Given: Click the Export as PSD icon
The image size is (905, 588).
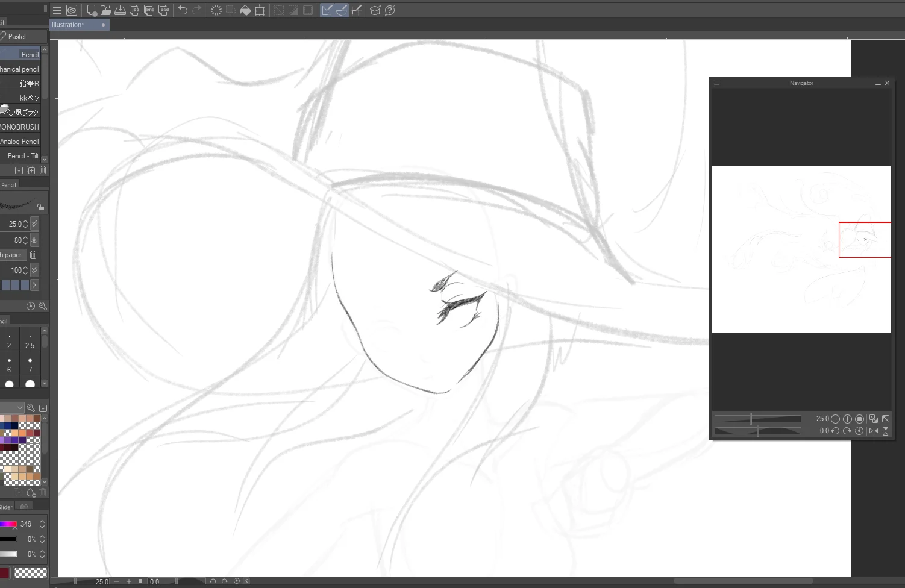Looking at the screenshot, I should coord(163,10).
